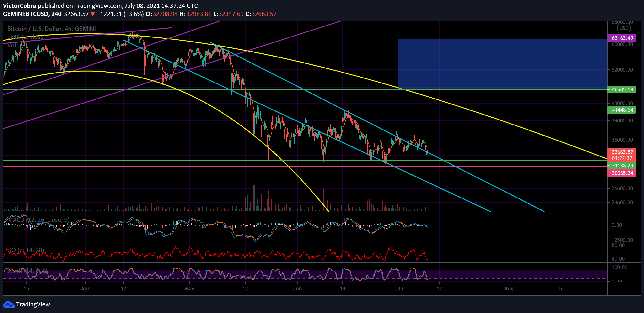644x313 pixels.
Task: Click the May date label on time axis
Action: pyautogui.click(x=189, y=288)
